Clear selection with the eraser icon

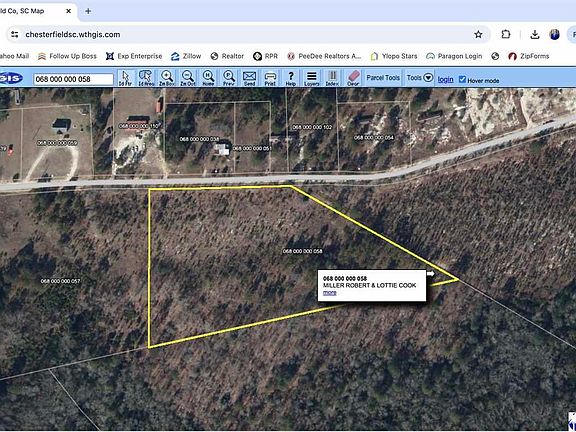[x=353, y=78]
